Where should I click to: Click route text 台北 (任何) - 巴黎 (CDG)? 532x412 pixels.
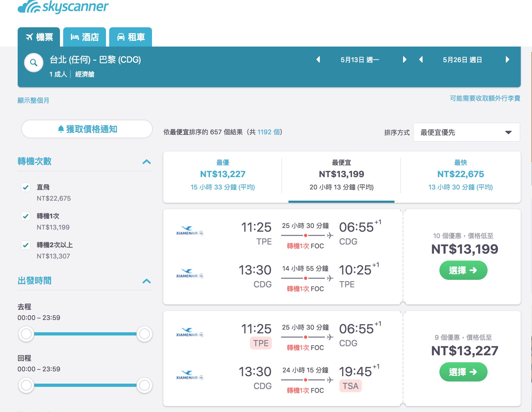click(95, 59)
